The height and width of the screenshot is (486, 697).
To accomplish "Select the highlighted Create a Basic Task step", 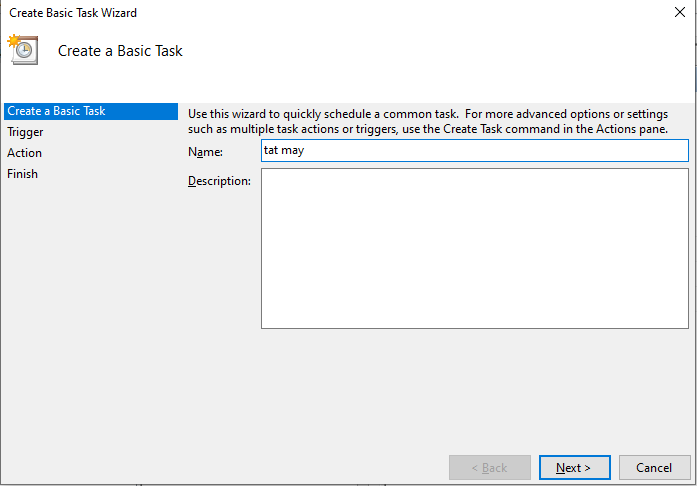I will point(91,111).
